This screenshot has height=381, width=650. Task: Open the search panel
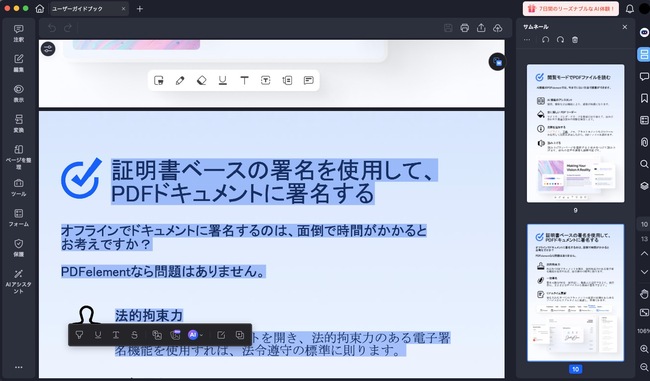click(x=644, y=164)
